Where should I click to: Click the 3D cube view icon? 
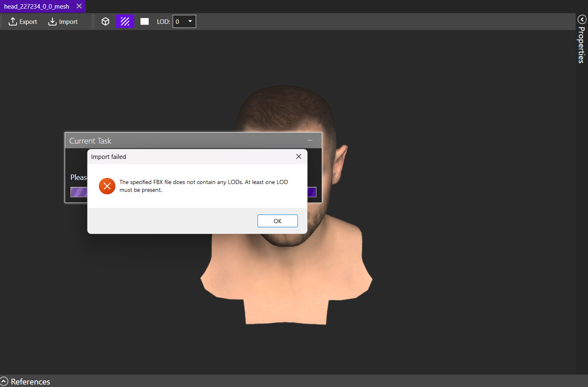pos(105,22)
